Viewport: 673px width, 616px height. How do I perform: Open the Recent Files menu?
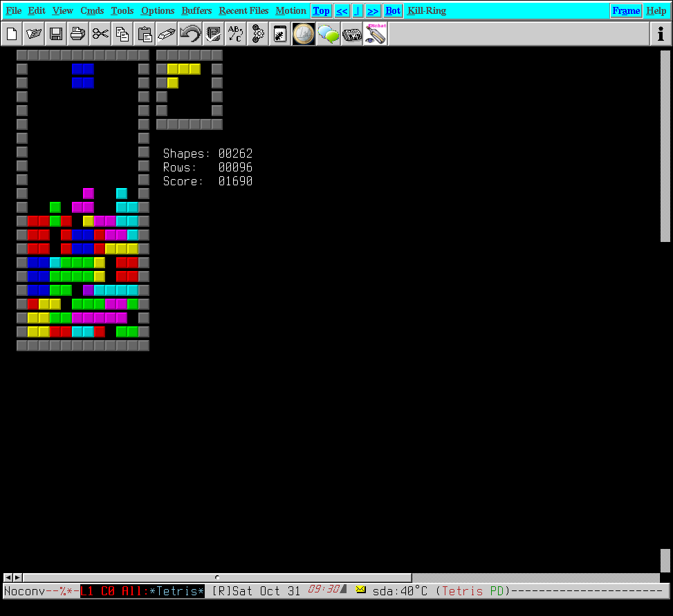click(x=243, y=11)
